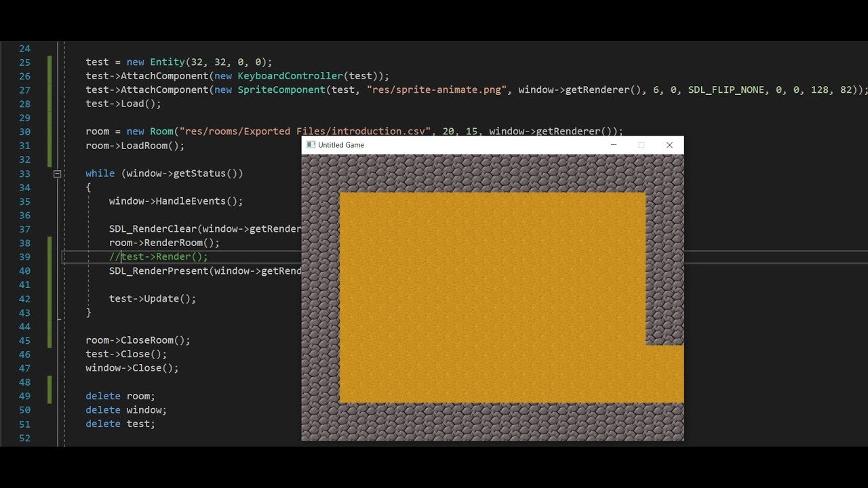Click line number 52 in the gutter

pos(24,438)
